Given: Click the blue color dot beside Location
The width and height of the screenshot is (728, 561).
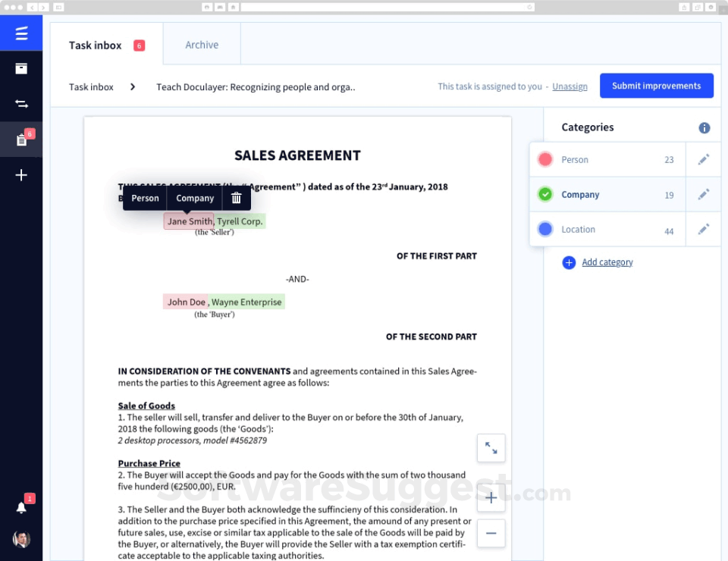Looking at the screenshot, I should click(x=544, y=229).
